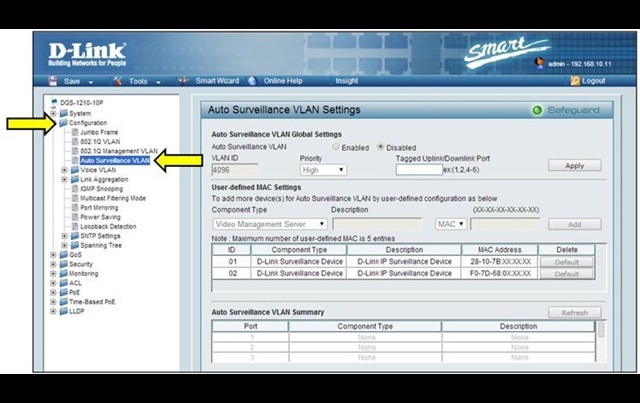Click the PoE folder icon
640x403 pixels.
pos(64,292)
